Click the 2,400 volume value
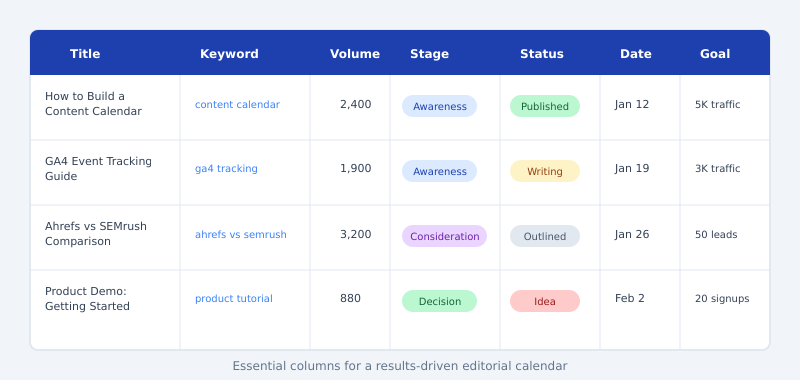 point(356,105)
